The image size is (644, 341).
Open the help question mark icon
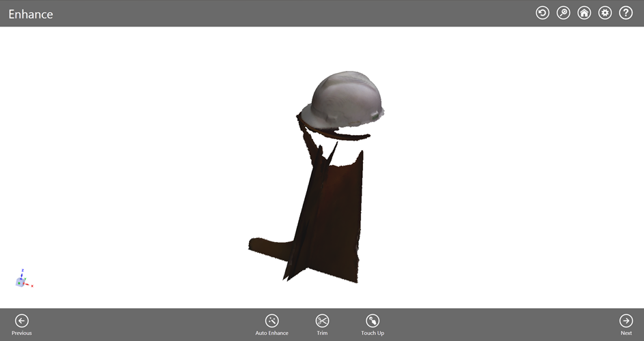(626, 13)
